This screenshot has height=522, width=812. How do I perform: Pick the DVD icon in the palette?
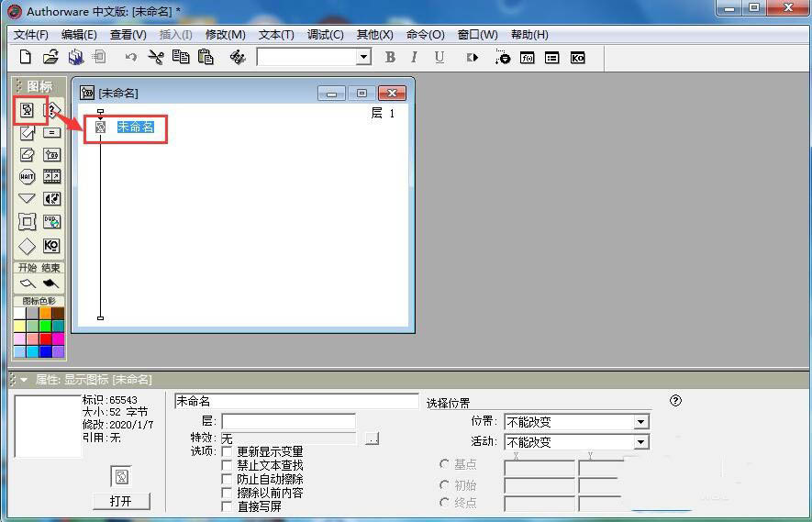pyautogui.click(x=51, y=222)
